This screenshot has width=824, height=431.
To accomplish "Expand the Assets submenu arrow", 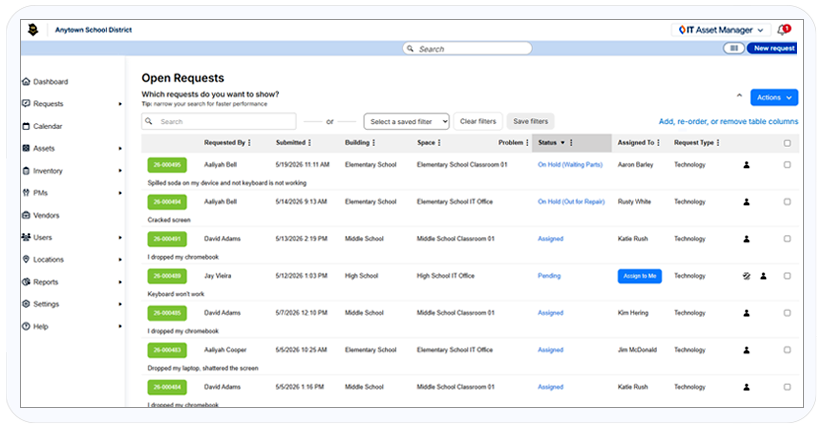I will click(x=120, y=149).
